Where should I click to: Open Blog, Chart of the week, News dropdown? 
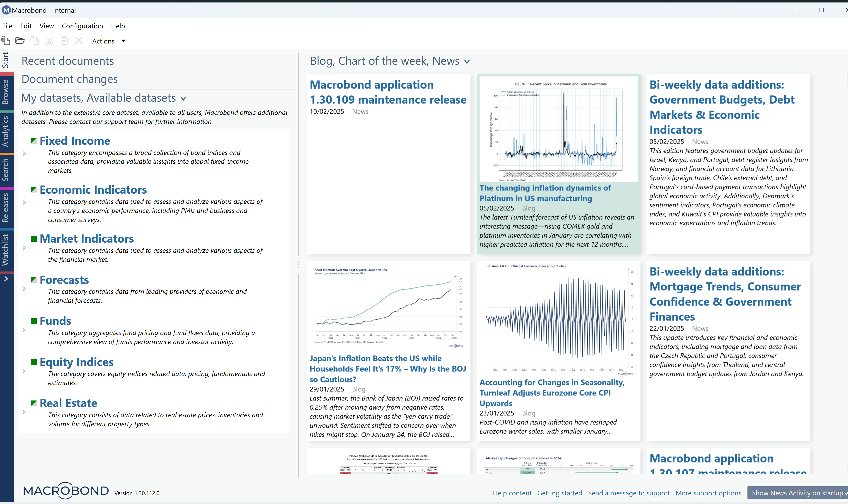467,62
